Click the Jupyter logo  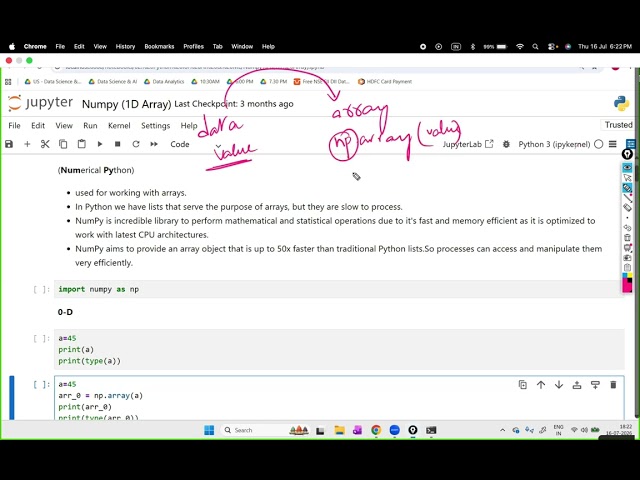pyautogui.click(x=40, y=102)
